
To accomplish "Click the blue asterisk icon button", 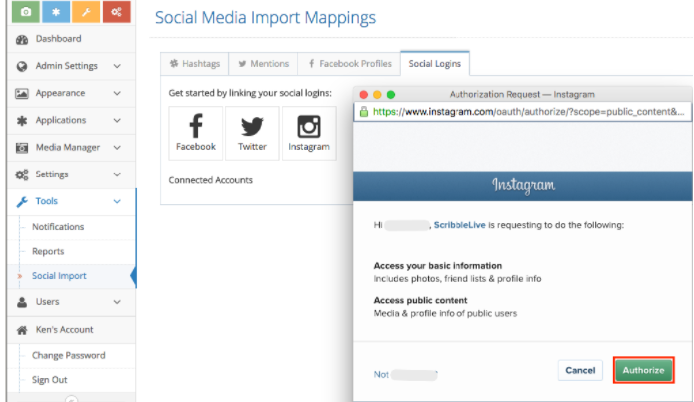I will click(56, 12).
